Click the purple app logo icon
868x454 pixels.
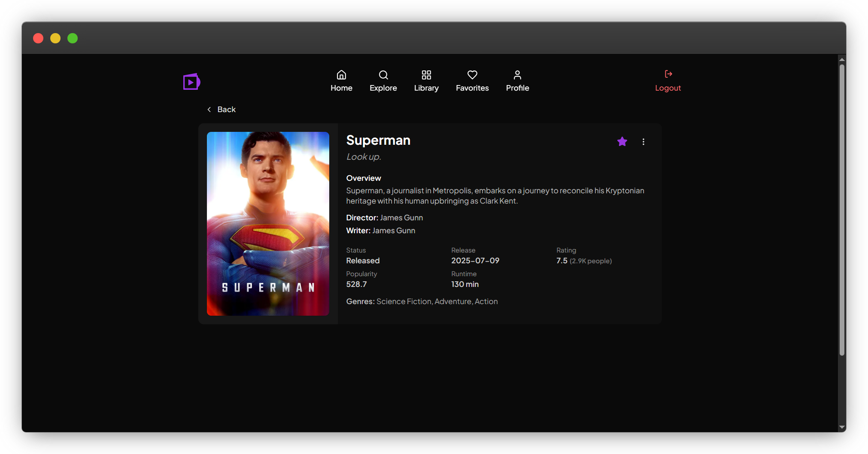(191, 82)
